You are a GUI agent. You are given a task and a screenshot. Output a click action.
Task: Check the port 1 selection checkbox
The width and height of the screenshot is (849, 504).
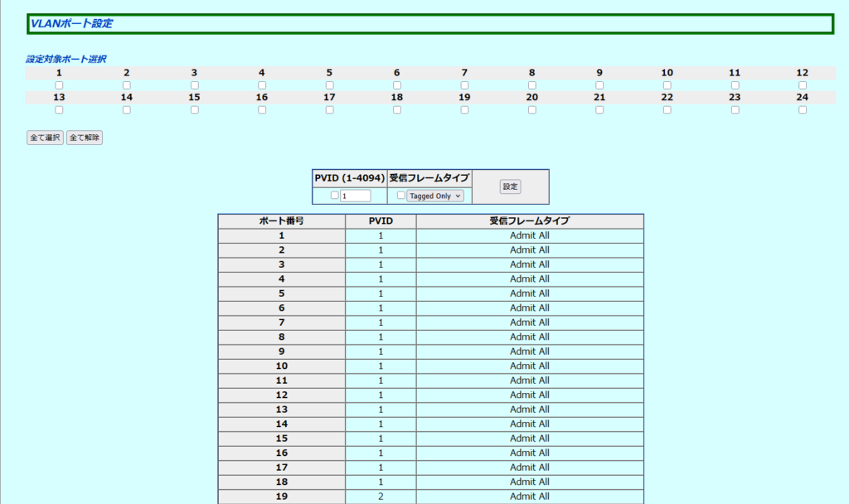(x=59, y=85)
